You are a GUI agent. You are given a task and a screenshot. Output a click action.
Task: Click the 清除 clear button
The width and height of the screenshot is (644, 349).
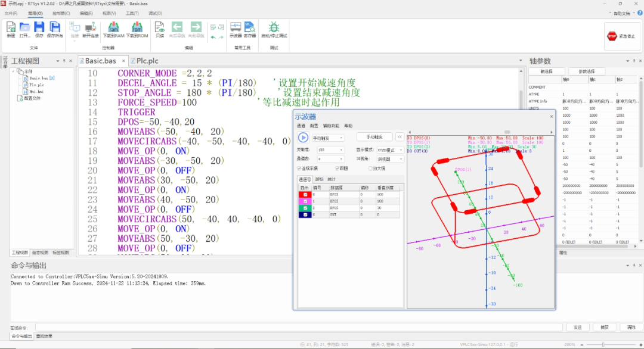click(x=631, y=328)
